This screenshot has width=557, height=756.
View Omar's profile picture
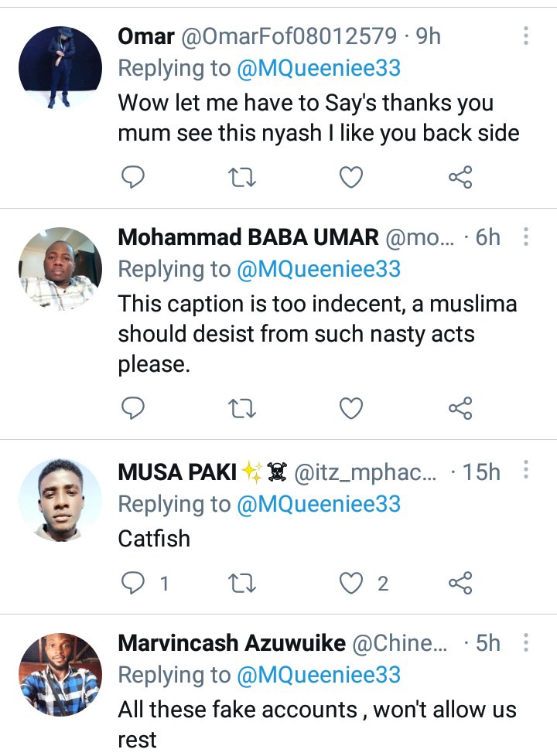60,68
